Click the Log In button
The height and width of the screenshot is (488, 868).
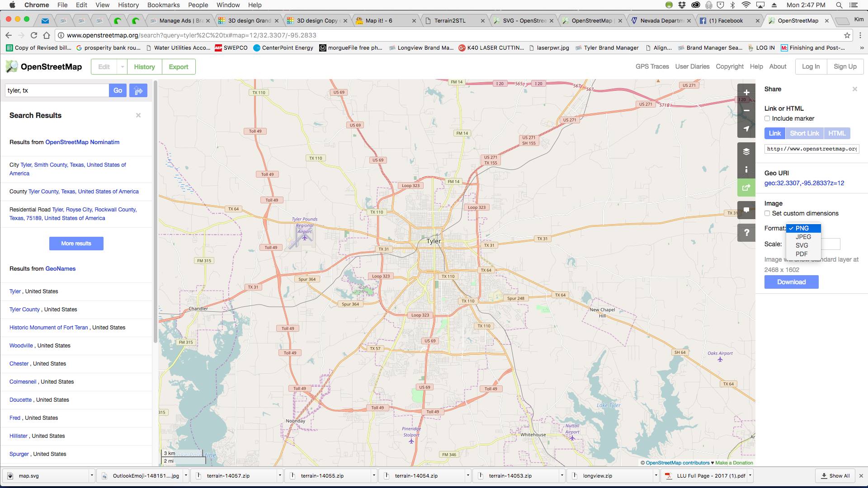pos(811,66)
